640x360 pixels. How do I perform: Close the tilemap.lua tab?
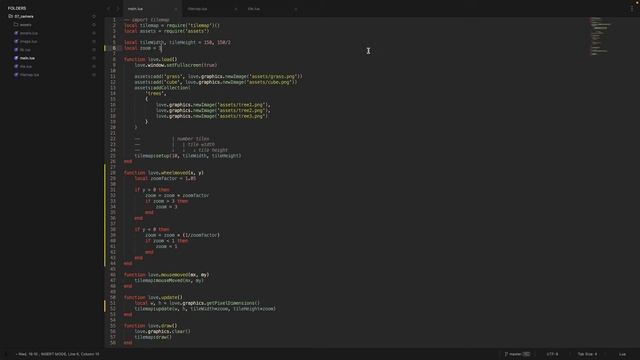[236, 9]
